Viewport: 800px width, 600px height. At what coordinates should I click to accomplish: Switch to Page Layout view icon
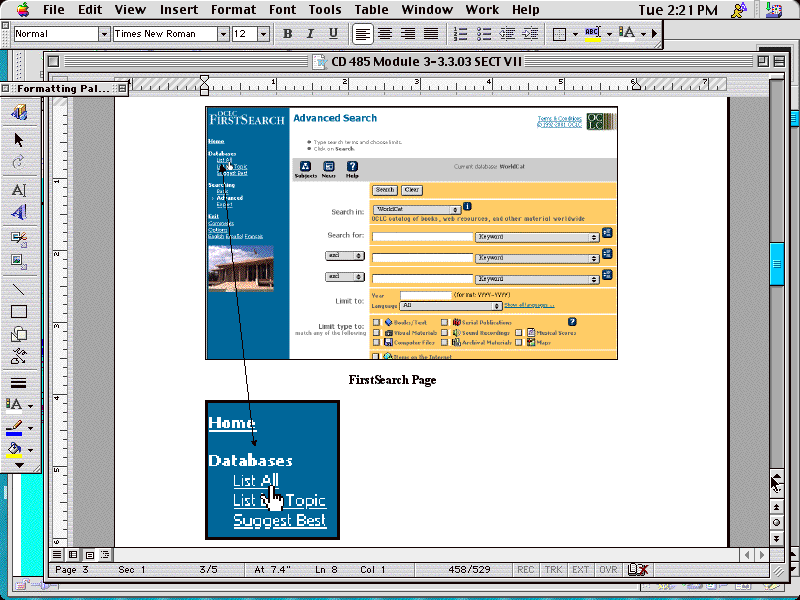point(89,555)
